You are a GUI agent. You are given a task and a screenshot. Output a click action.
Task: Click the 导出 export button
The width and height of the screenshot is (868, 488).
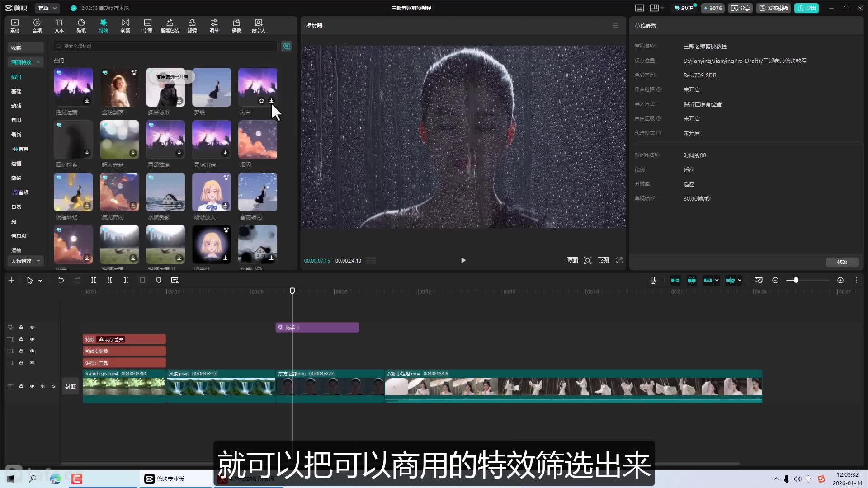click(807, 8)
